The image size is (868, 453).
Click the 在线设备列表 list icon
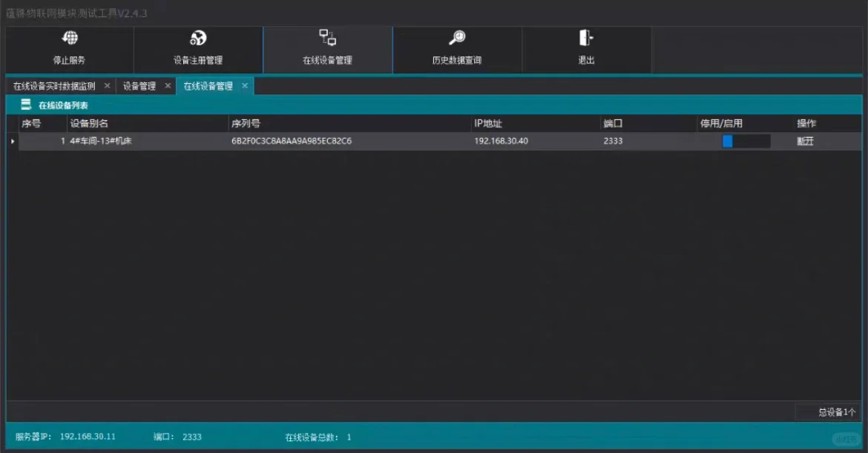point(26,105)
